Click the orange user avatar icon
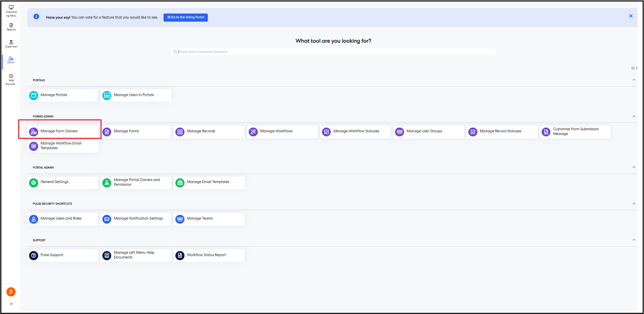Image resolution: width=644 pixels, height=314 pixels. point(11,292)
